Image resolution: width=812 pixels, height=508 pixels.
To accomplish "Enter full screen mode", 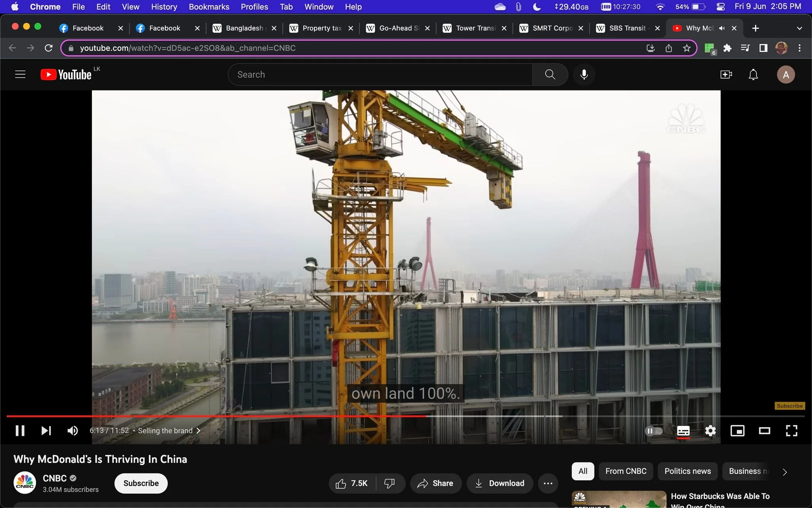I will [791, 431].
